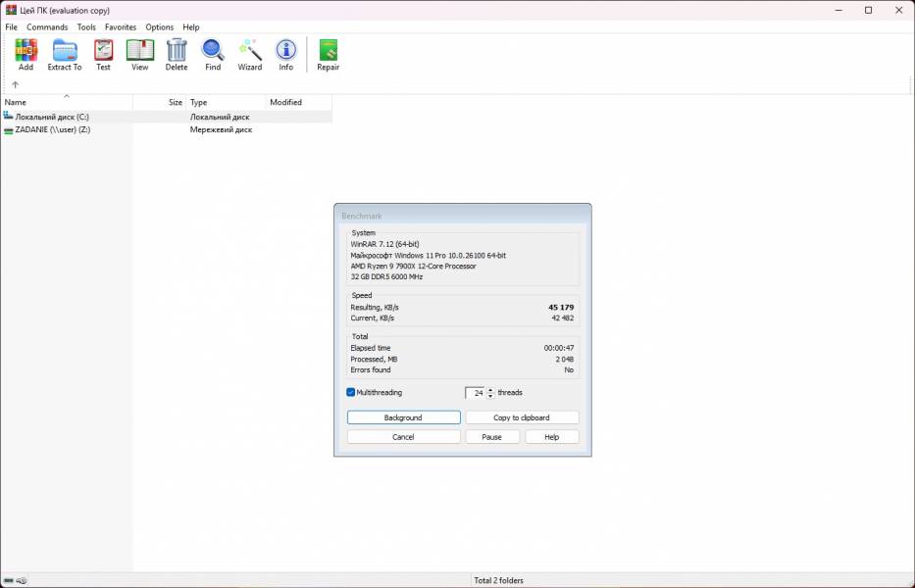915x588 pixels.
Task: Open the Options menu
Action: click(159, 26)
